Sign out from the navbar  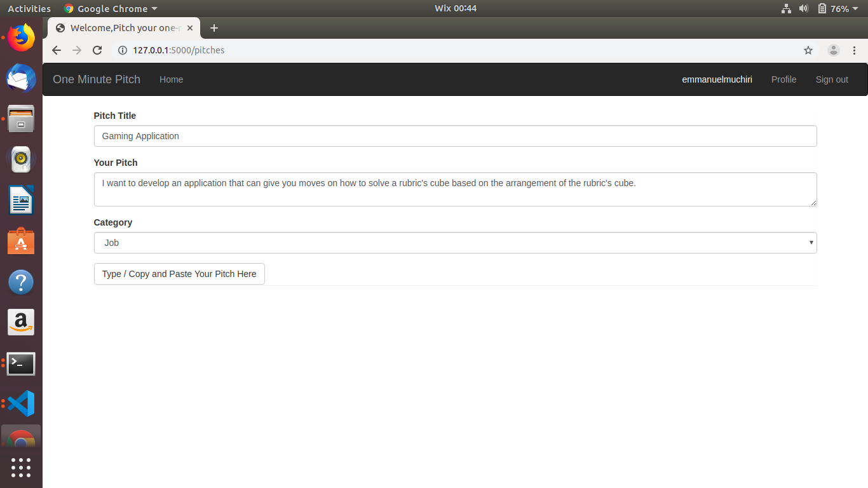[832, 79]
